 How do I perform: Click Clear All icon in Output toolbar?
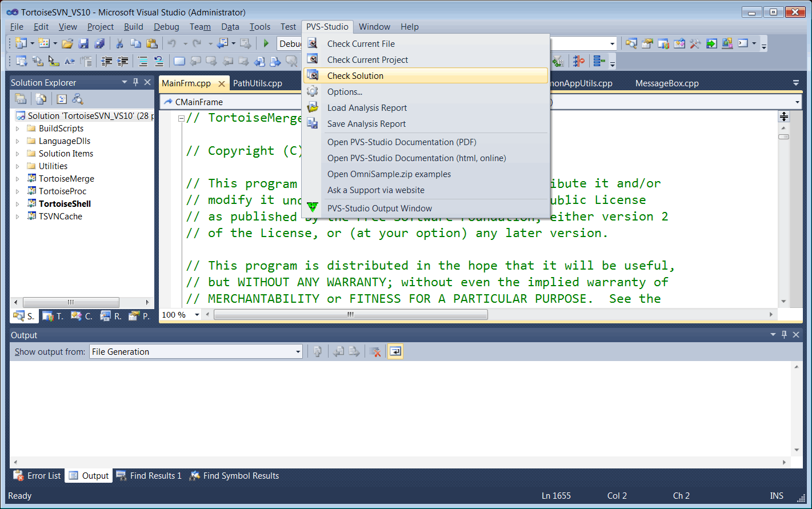click(375, 352)
